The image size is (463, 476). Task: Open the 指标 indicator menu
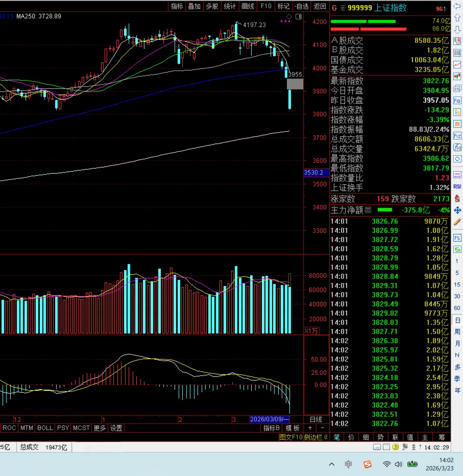177,6
